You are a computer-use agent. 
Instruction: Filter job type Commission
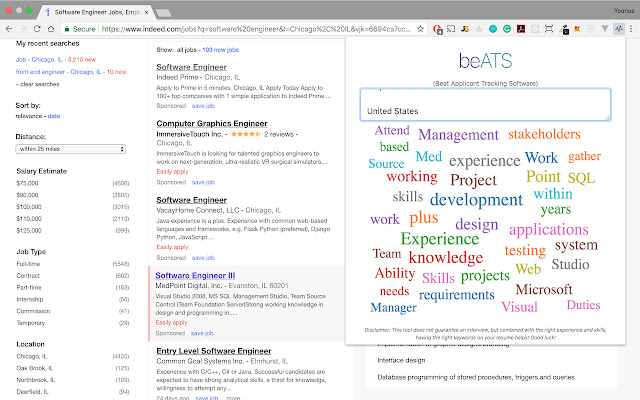[33, 311]
